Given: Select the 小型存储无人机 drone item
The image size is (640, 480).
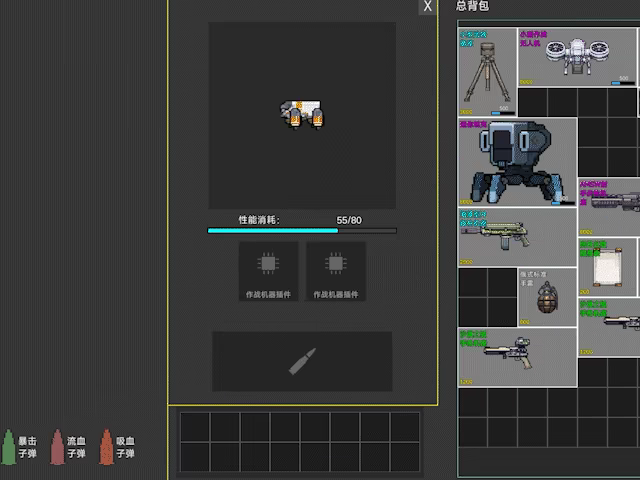Looking at the screenshot, I should (577, 57).
